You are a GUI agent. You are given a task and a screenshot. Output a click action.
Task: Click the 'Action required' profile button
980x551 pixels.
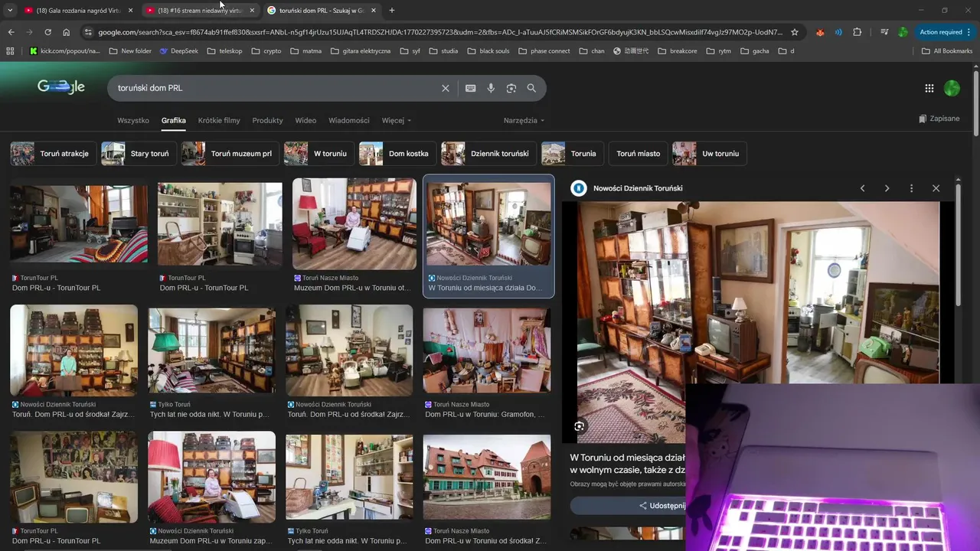(946, 32)
